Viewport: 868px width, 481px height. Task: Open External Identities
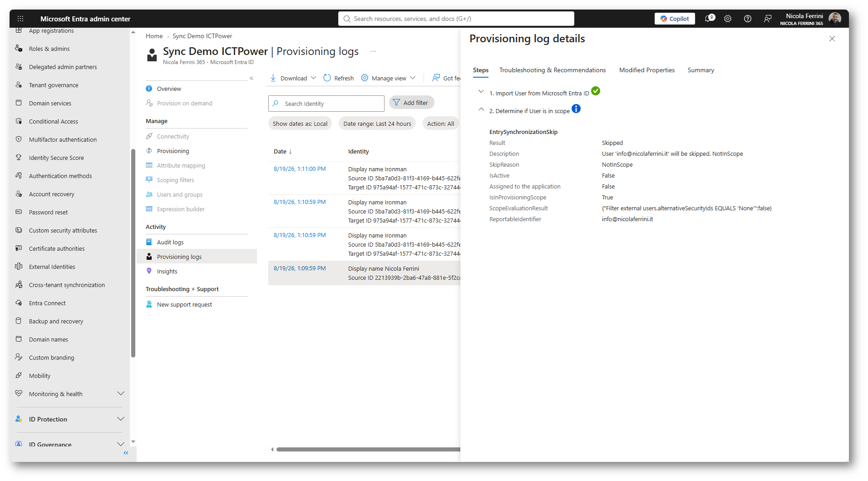point(52,267)
